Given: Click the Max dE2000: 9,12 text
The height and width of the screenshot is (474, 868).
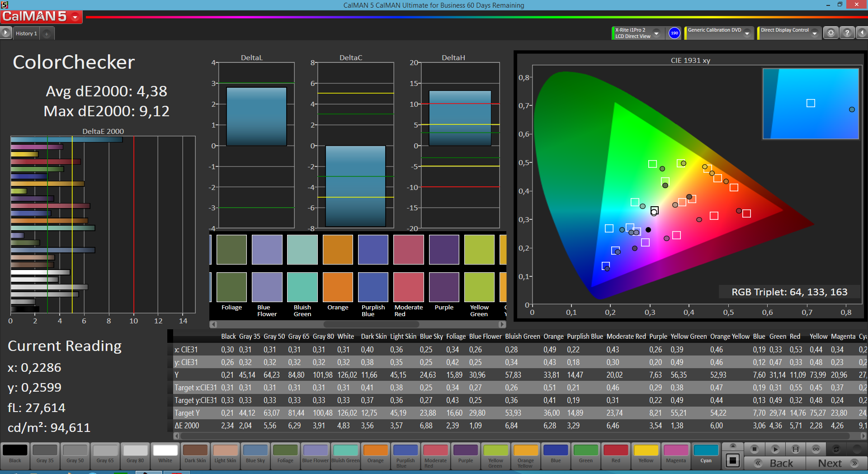Looking at the screenshot, I should click(x=107, y=111).
